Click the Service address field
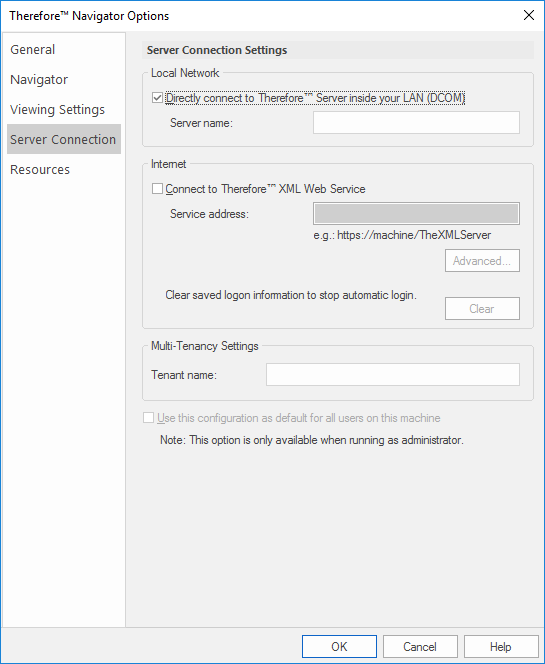545x664 pixels. click(416, 213)
